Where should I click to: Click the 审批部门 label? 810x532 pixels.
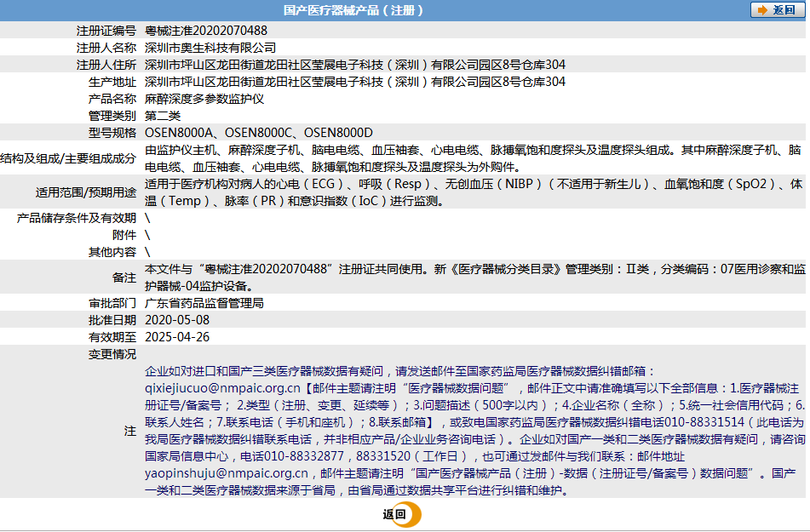[x=112, y=303]
